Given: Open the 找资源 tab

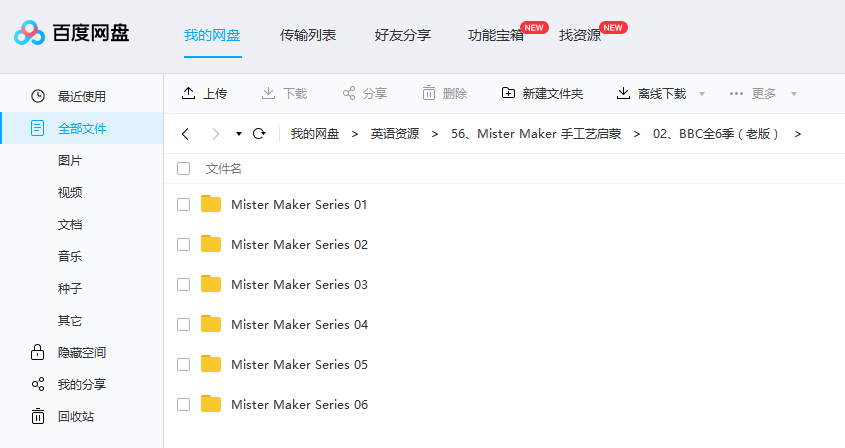Looking at the screenshot, I should pos(580,35).
